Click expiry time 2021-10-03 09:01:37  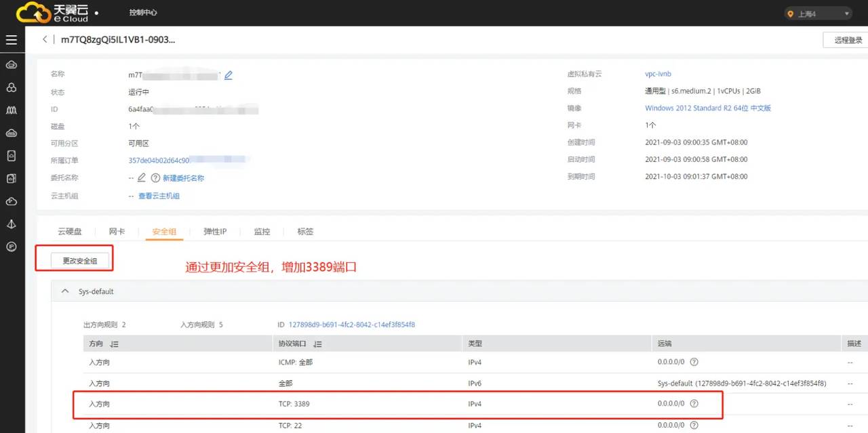696,176
